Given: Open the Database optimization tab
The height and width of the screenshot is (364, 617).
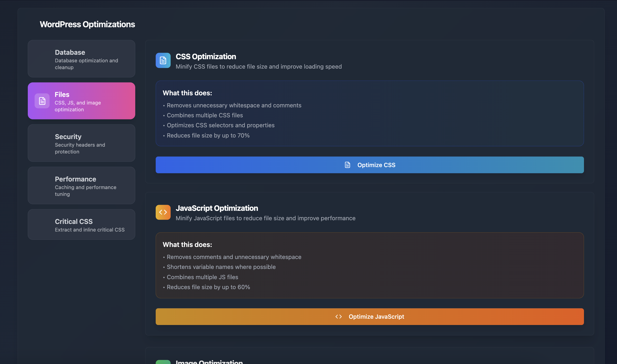Looking at the screenshot, I should (81, 59).
